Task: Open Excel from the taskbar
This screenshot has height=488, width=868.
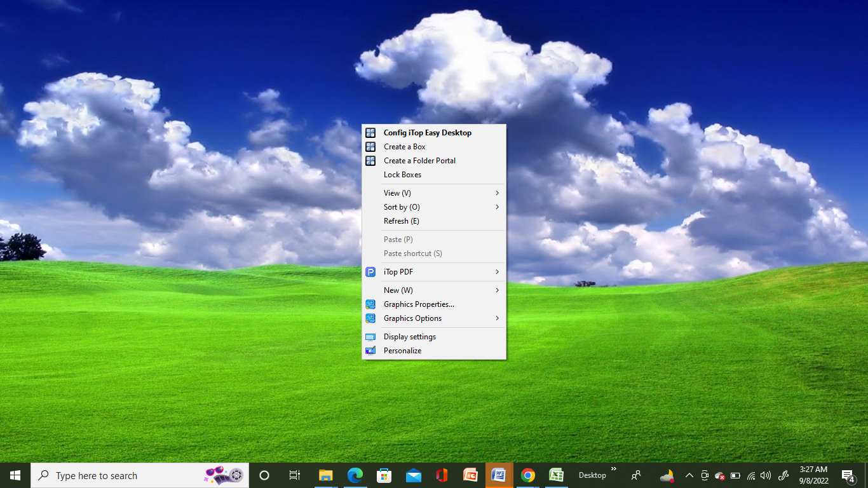Action: pyautogui.click(x=557, y=475)
